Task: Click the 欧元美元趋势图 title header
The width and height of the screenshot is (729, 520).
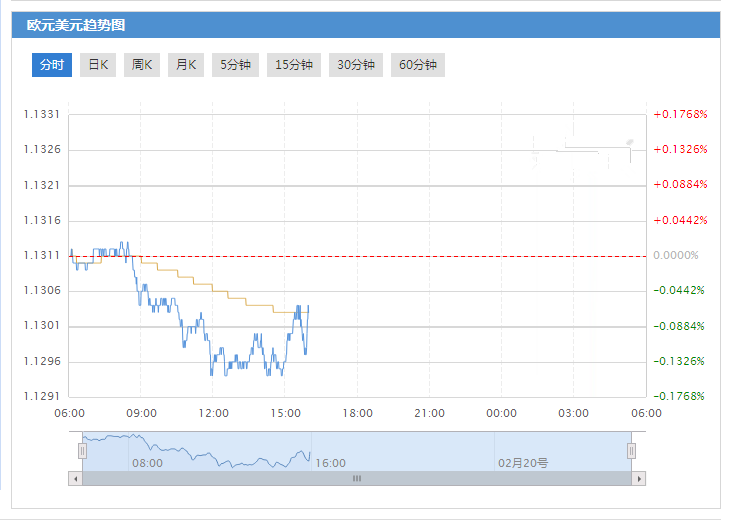Action: click(76, 25)
